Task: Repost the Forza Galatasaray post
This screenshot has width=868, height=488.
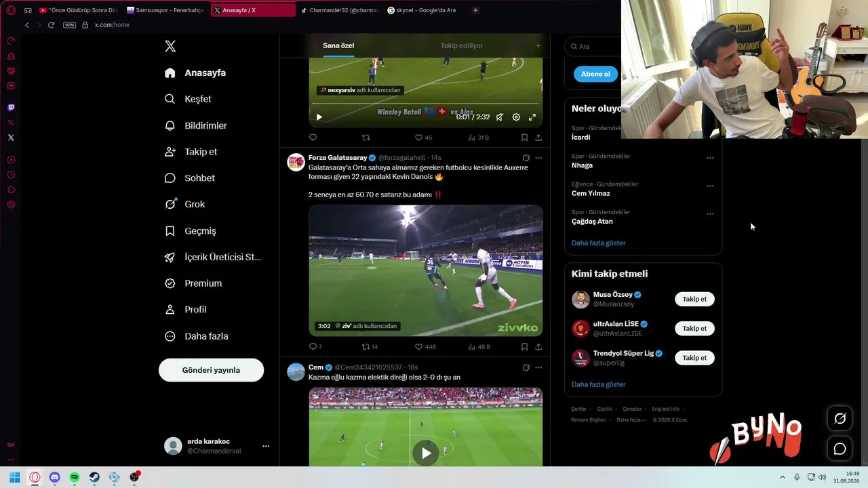Action: click(x=370, y=346)
